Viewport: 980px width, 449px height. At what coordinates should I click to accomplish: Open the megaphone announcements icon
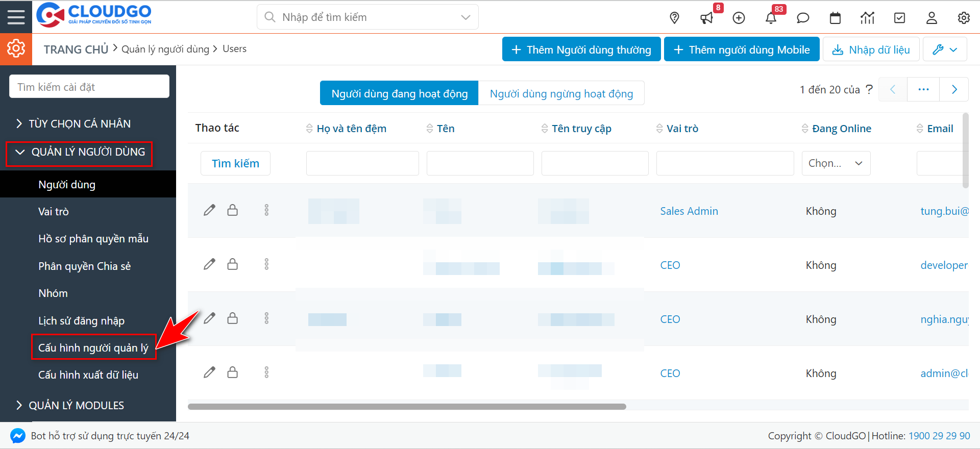[x=706, y=18]
